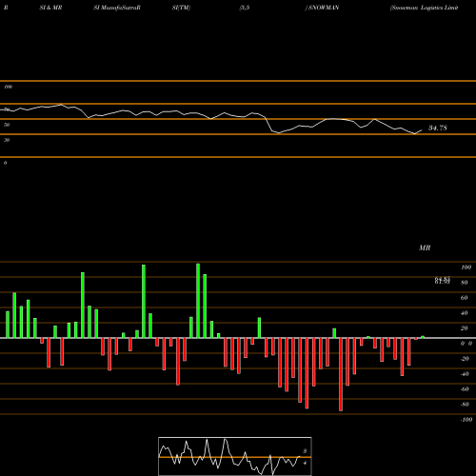Click the "SI(TM)" header label
476x476 pixels.
(181, 8)
